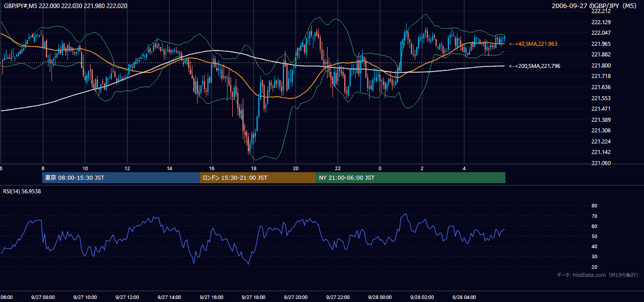Click price scale value 221.471

tap(601, 109)
